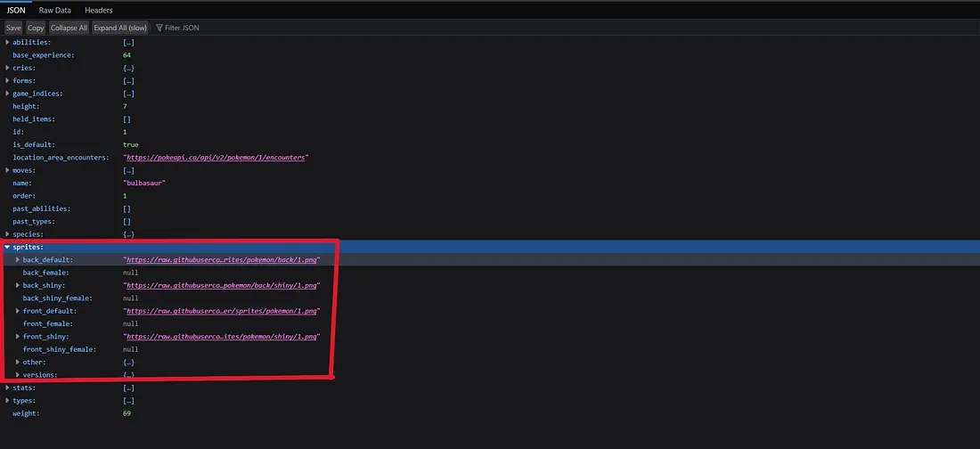Open the front_shiny sprite URL
The image size is (980, 449).
point(222,337)
